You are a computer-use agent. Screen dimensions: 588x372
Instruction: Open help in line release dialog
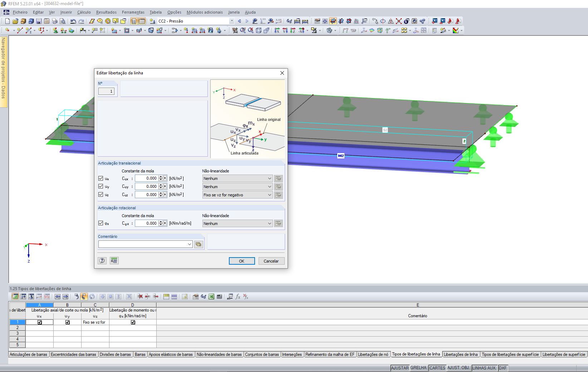pyautogui.click(x=102, y=261)
